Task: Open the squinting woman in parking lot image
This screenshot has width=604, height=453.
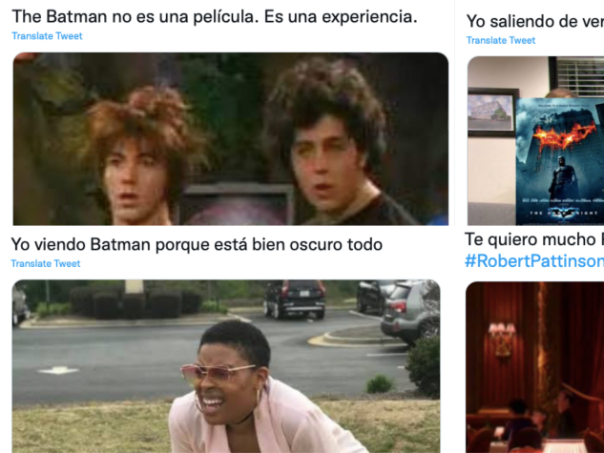Action: click(226, 366)
